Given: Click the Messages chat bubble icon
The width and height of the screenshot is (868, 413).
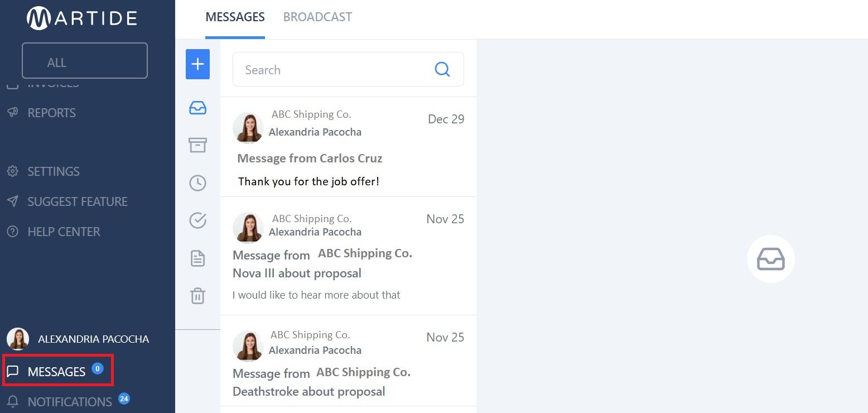Looking at the screenshot, I should click(13, 372).
